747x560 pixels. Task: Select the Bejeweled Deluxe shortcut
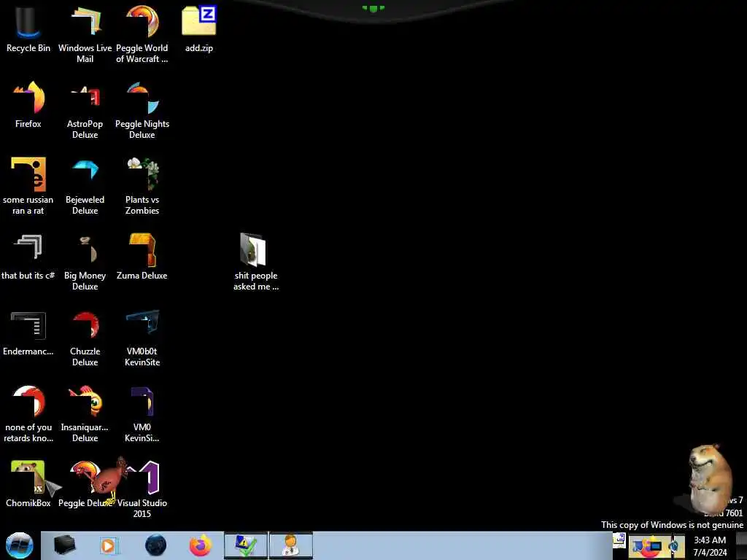85,186
